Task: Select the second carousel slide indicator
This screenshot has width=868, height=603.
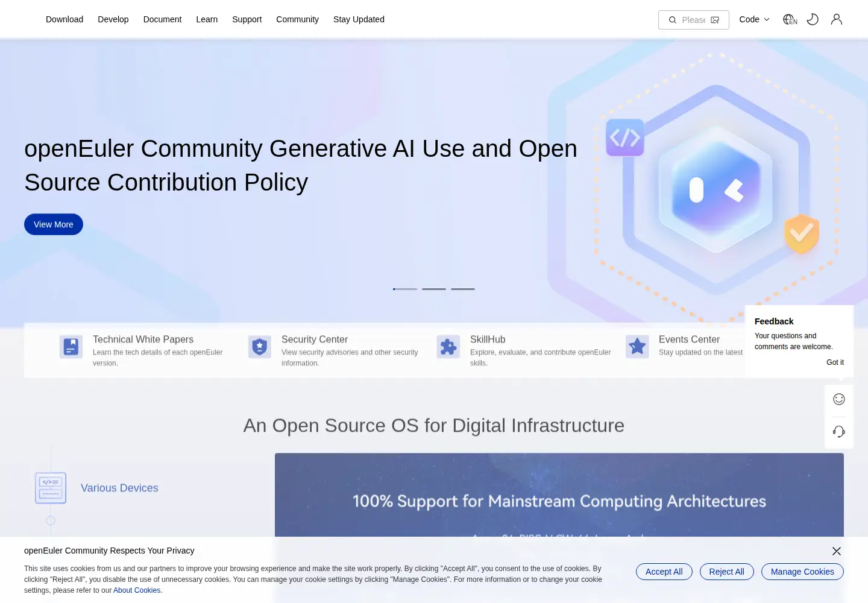Action: 434,289
